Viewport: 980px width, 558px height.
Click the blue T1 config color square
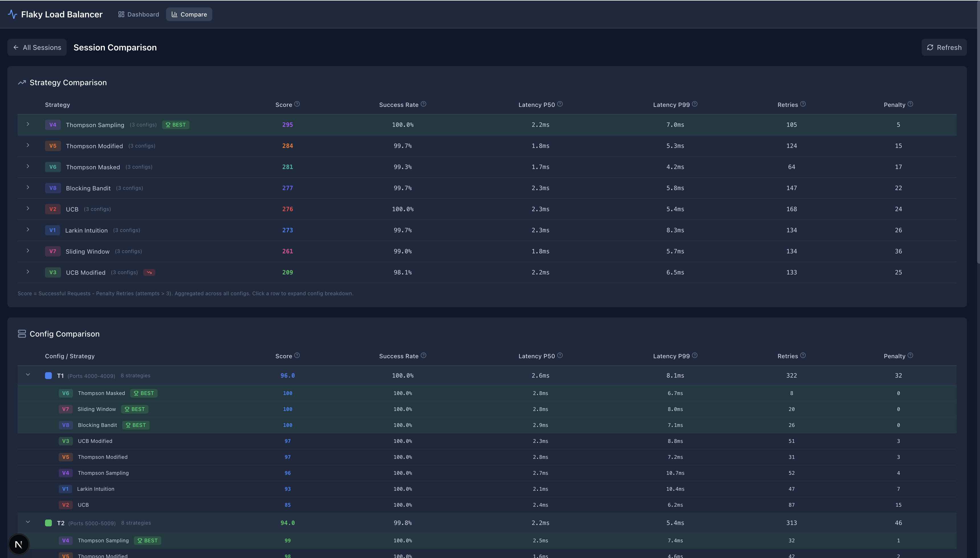pyautogui.click(x=48, y=376)
